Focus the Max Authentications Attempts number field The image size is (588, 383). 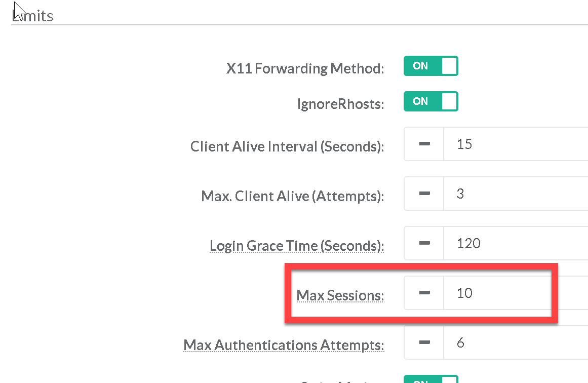pos(514,343)
